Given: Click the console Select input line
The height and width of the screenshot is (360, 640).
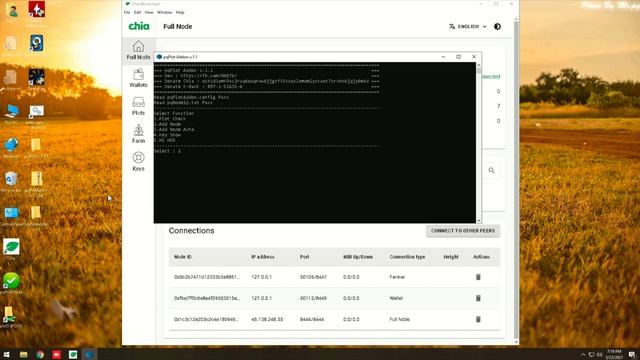Looking at the screenshot, I should (168, 151).
